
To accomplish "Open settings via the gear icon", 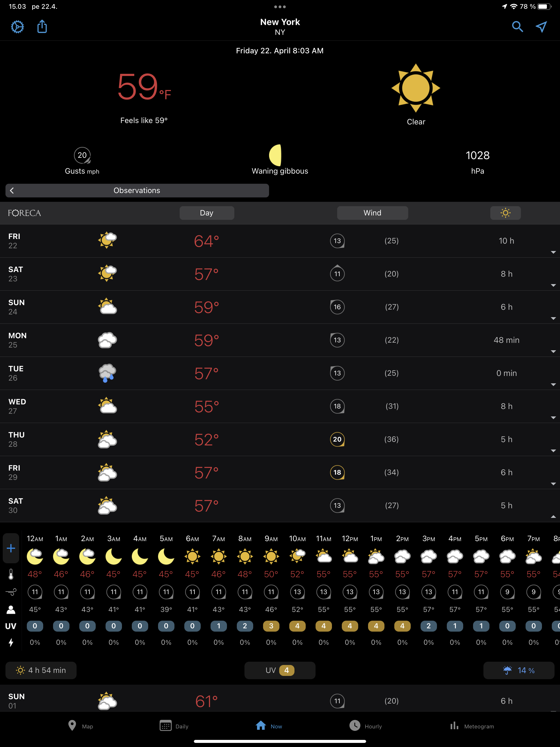I will pos(17,27).
